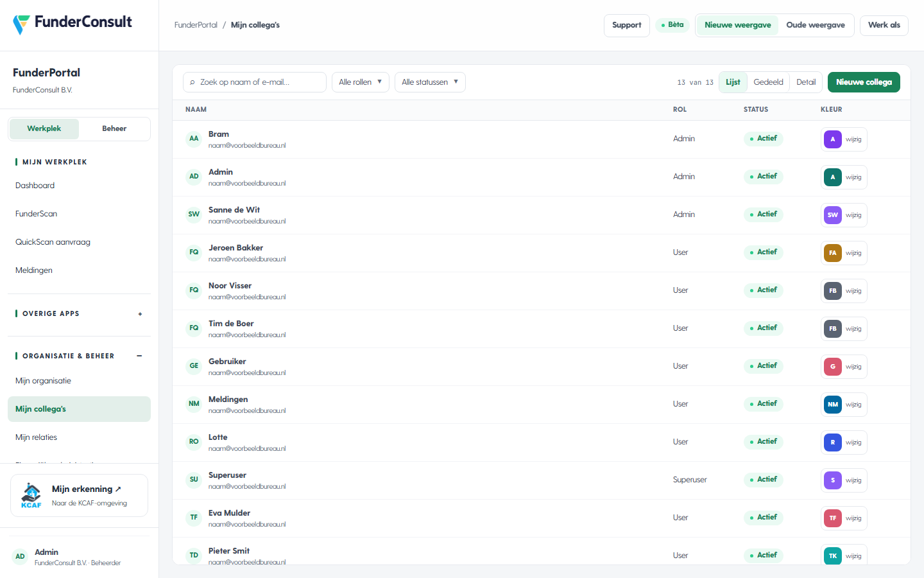Click Sanne de Wit's SW avatar
924x578 pixels.
[194, 215]
